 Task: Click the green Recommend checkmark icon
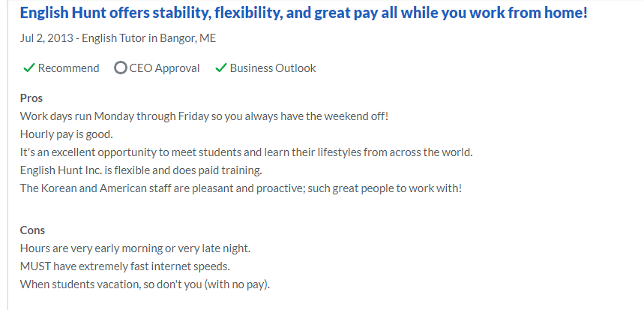(28, 68)
